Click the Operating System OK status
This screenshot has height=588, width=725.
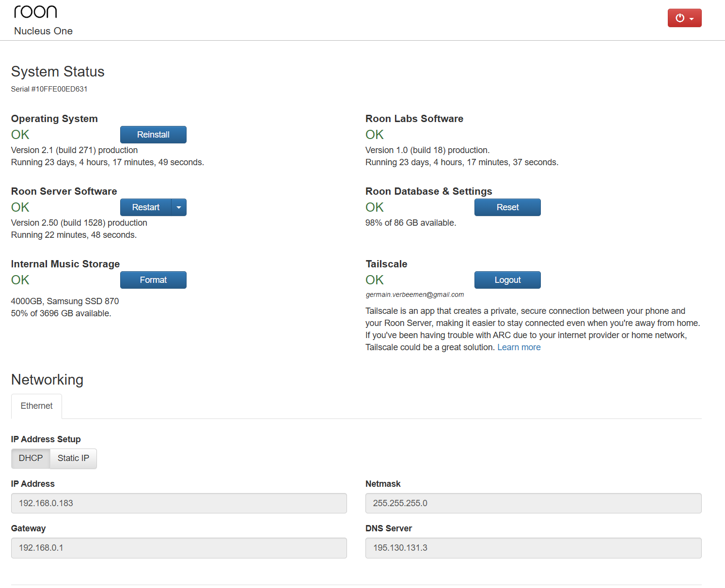20,135
